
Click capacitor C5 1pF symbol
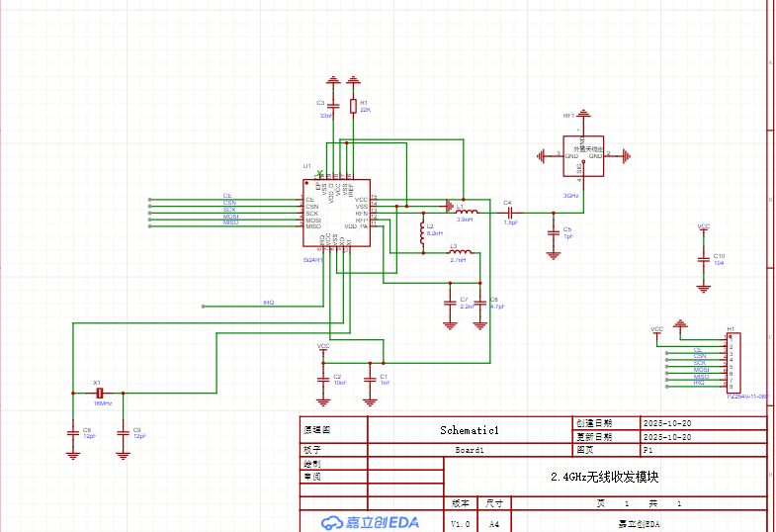pyautogui.click(x=553, y=232)
